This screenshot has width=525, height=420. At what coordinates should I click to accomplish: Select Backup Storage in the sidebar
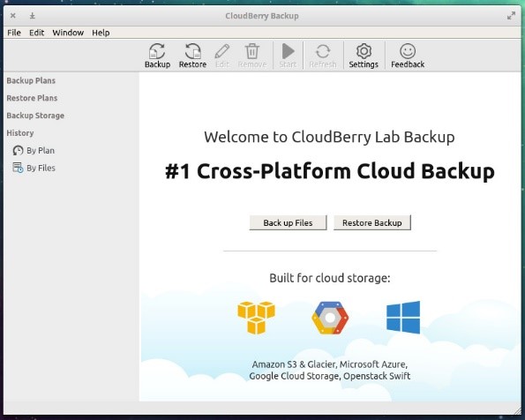[35, 116]
